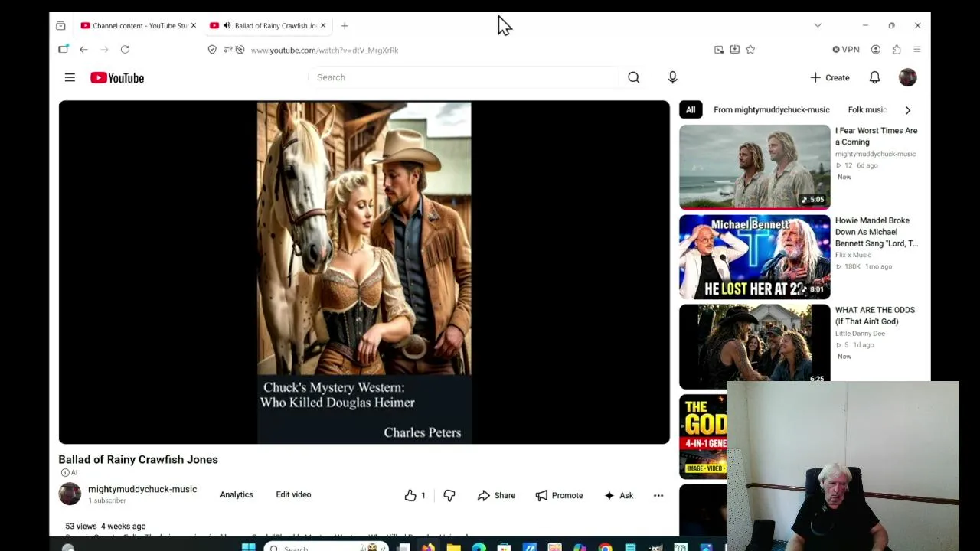Mute the Ballad of Rainy Crawfish tab audio

pyautogui.click(x=227, y=25)
